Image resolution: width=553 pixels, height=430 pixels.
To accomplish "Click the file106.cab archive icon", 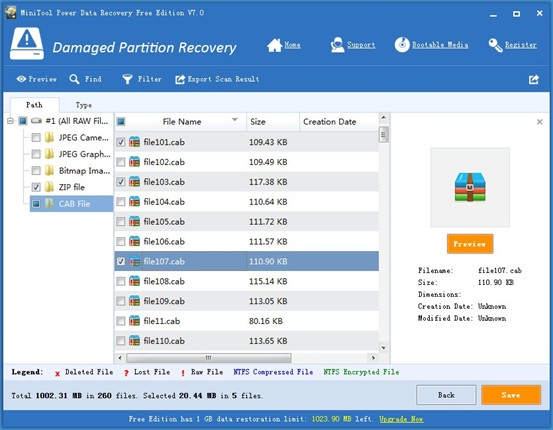I will point(134,241).
